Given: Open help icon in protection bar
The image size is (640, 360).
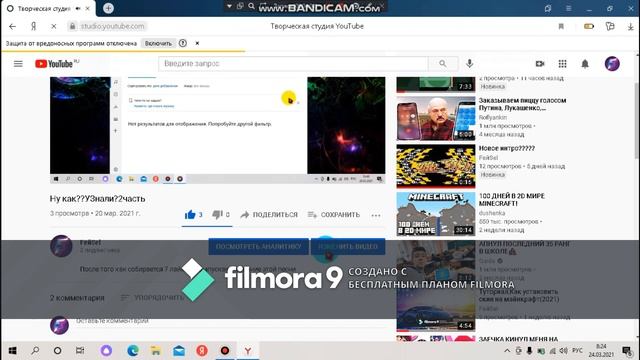Looking at the screenshot, I should pos(183,43).
